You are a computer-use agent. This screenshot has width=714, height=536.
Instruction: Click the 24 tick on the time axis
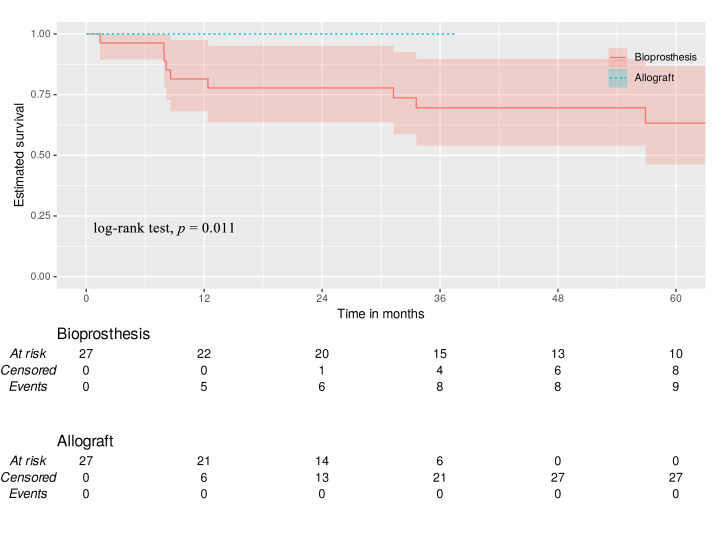322,298
